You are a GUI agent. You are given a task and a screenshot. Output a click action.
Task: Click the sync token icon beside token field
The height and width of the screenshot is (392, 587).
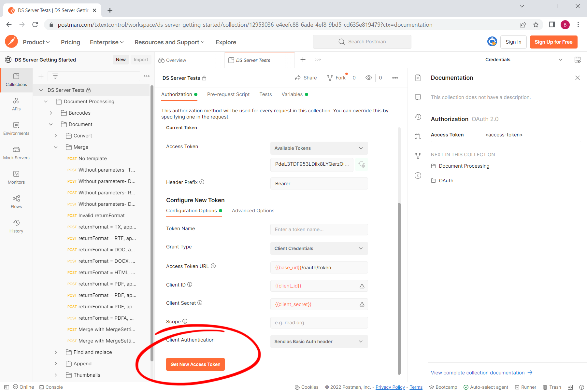[x=362, y=164]
